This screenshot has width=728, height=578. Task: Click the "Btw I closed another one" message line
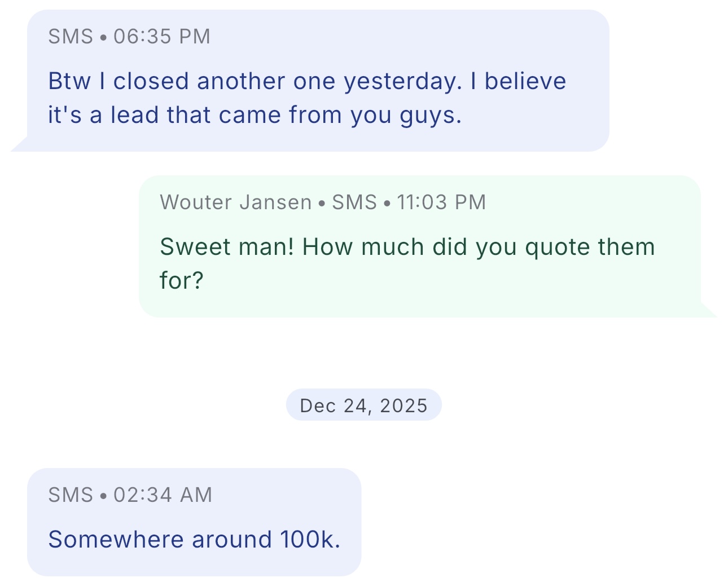[x=306, y=81]
